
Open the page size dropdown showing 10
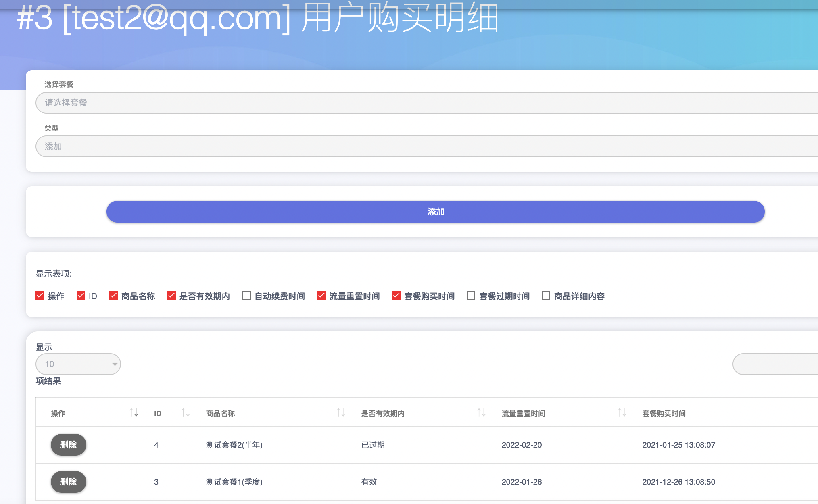78,364
